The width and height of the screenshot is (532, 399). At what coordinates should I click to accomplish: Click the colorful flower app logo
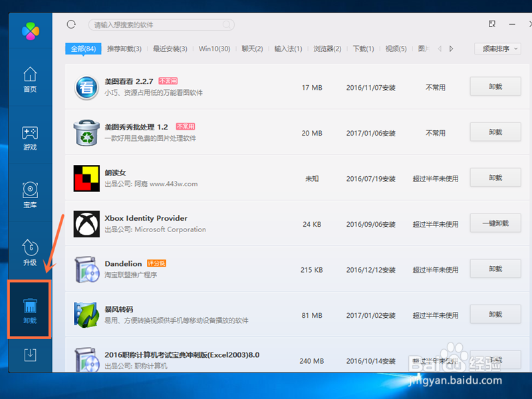point(29,29)
